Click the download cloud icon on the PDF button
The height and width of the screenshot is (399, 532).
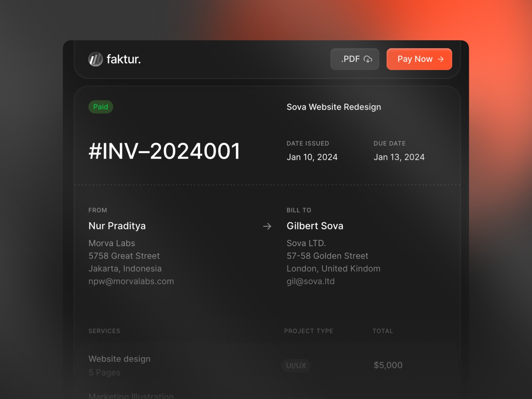point(368,59)
